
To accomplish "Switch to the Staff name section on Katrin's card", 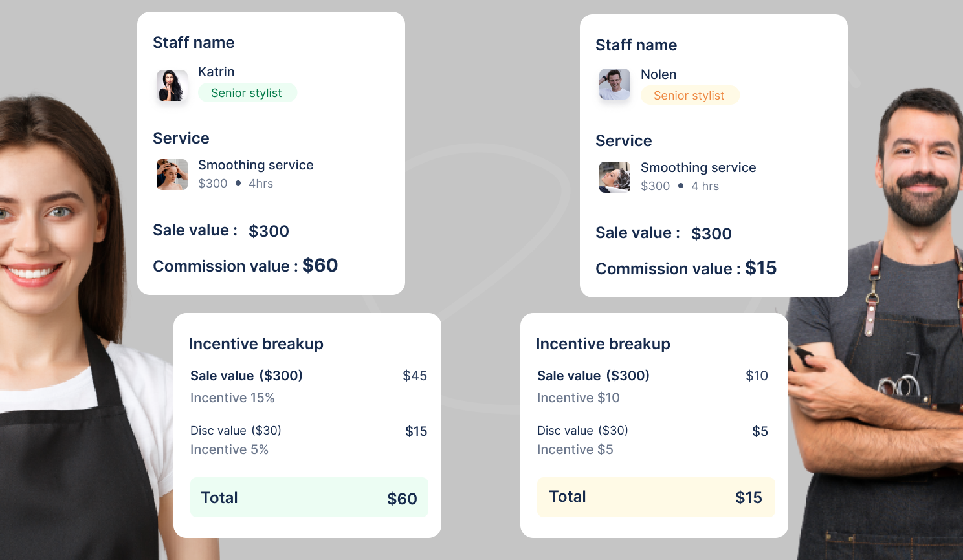I will click(194, 42).
